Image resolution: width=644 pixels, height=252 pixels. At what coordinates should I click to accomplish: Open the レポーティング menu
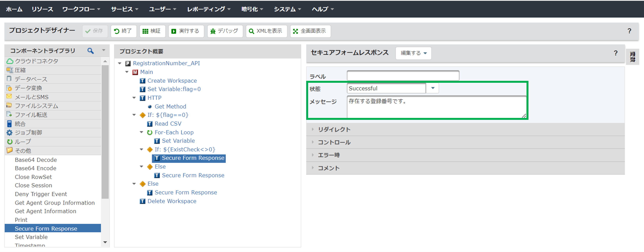pyautogui.click(x=209, y=9)
